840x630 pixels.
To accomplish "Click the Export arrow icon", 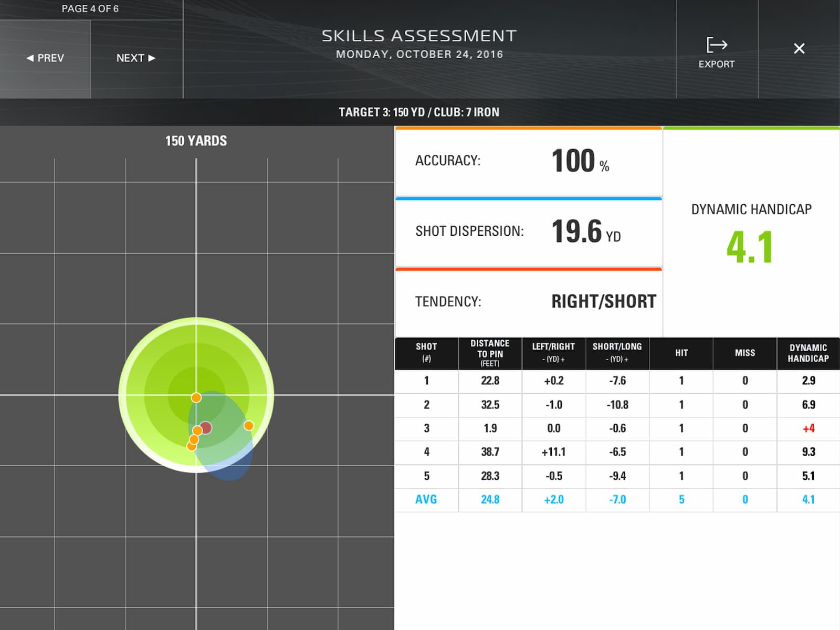I will click(717, 45).
